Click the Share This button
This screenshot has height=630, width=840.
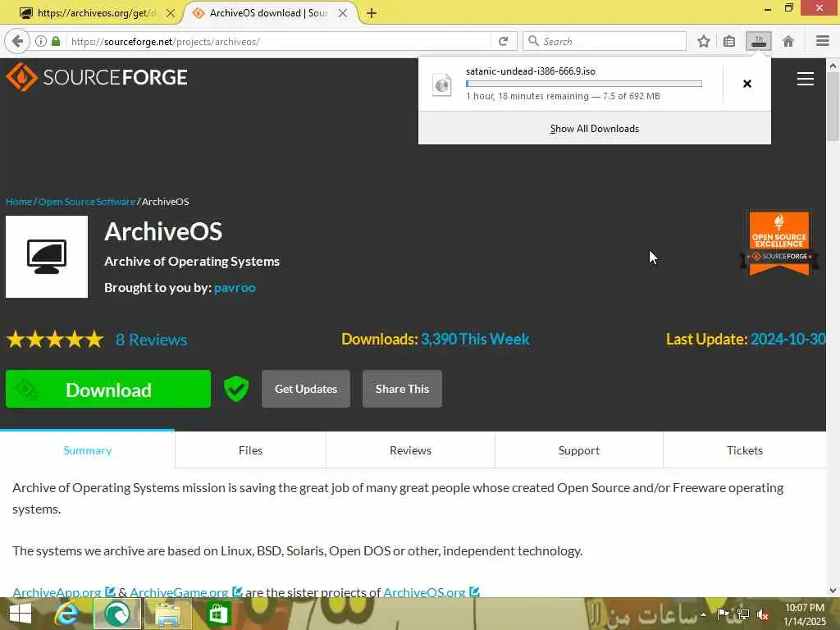(x=402, y=389)
